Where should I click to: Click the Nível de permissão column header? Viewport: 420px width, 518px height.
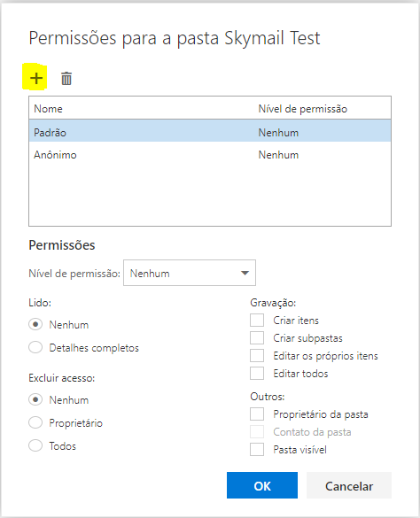tap(303, 109)
